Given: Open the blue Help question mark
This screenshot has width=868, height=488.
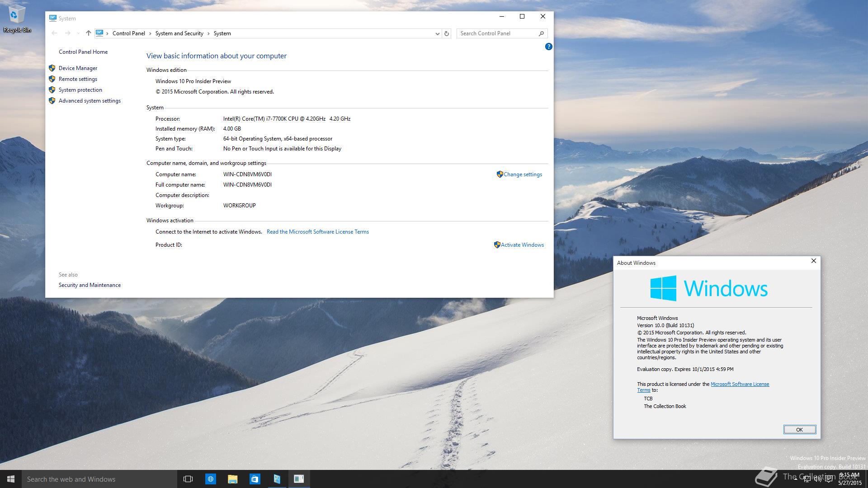Looking at the screenshot, I should pos(548,47).
